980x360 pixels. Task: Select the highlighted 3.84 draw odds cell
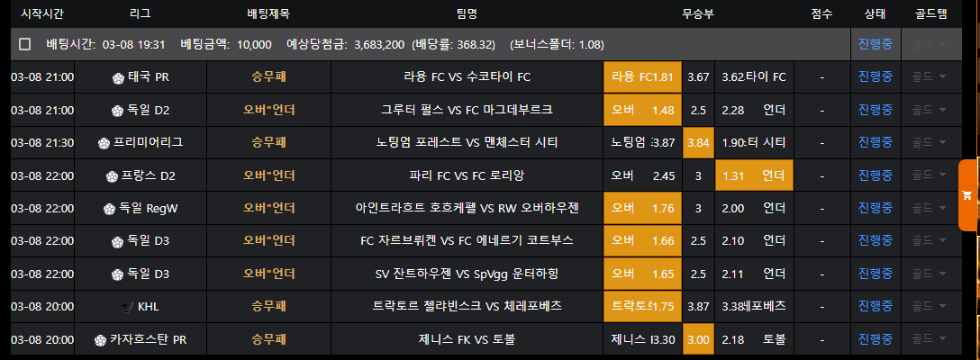pos(698,142)
